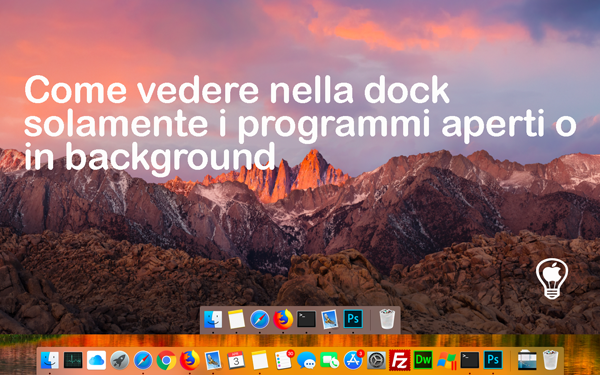The height and width of the screenshot is (375, 600).
Task: Open App Store with update badge
Action: 353,360
